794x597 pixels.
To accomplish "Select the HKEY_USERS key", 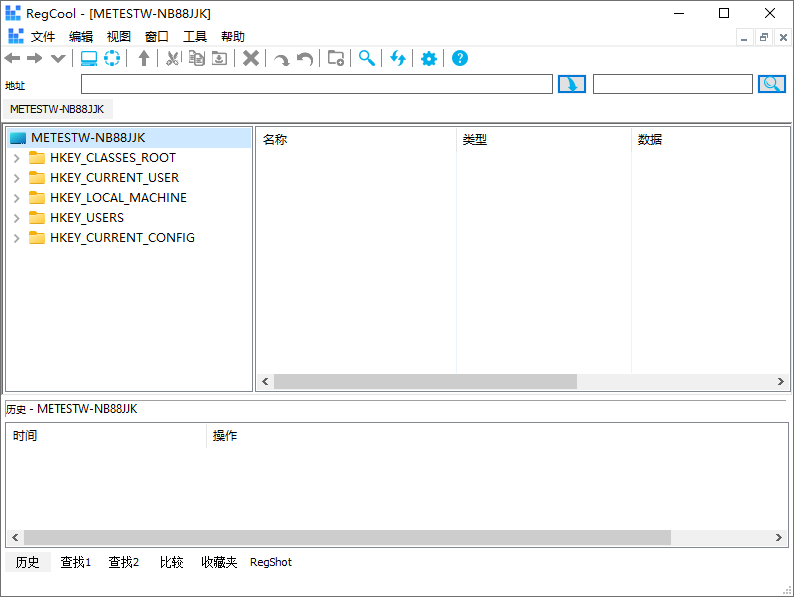I will point(87,218).
